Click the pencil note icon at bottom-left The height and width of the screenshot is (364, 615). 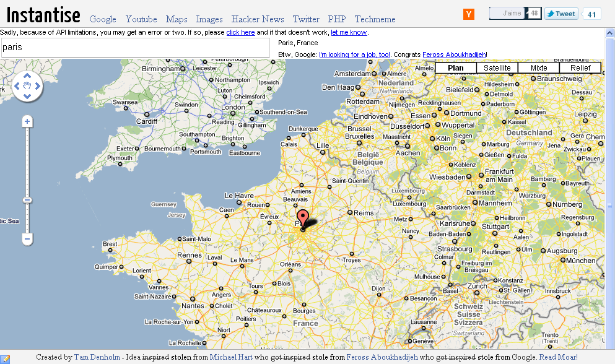5,358
